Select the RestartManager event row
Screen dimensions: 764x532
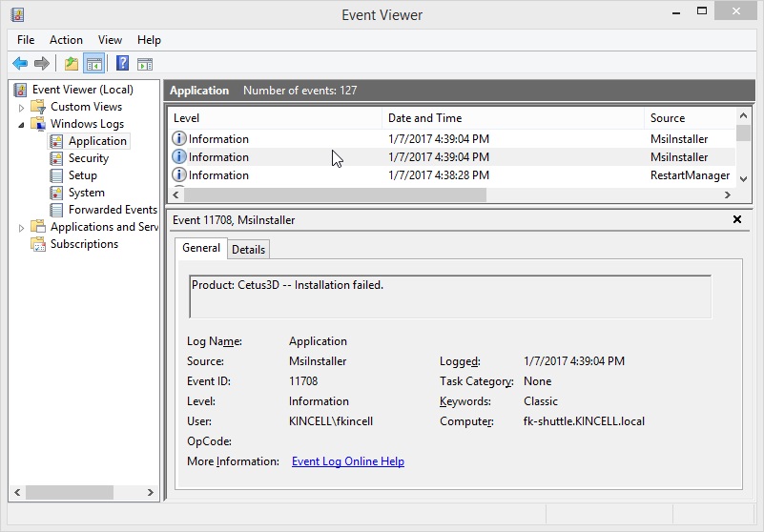click(x=452, y=175)
